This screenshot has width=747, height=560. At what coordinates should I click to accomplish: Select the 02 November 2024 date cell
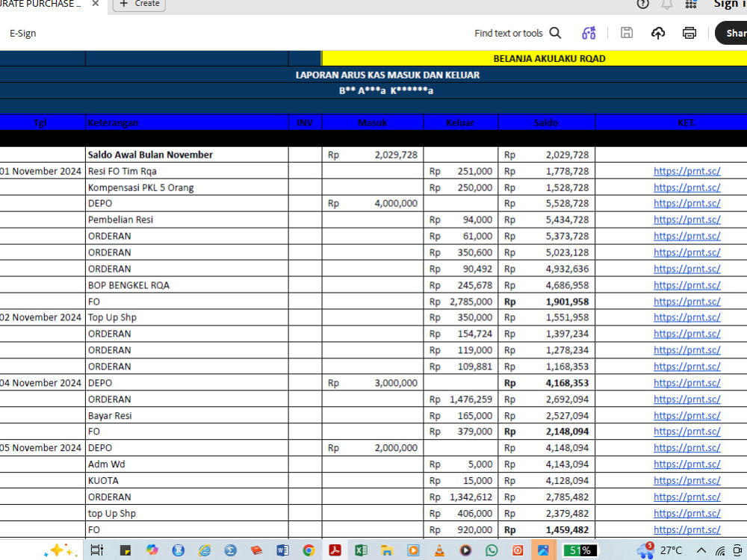[x=41, y=317]
